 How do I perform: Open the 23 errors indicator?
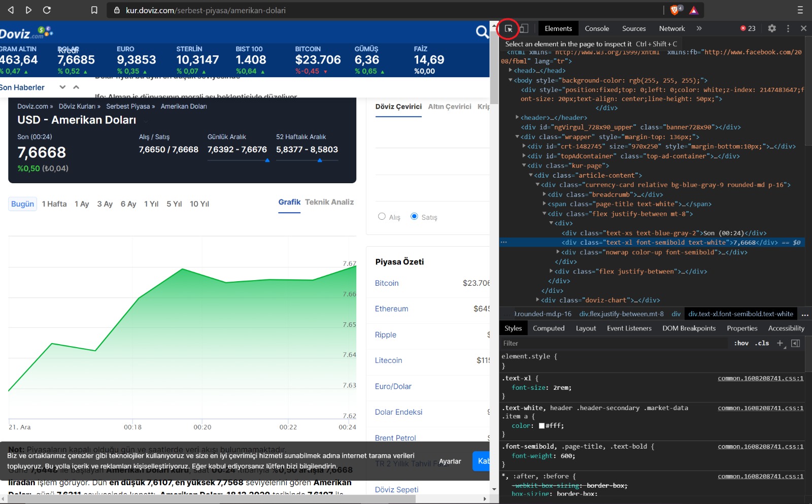[748, 28]
